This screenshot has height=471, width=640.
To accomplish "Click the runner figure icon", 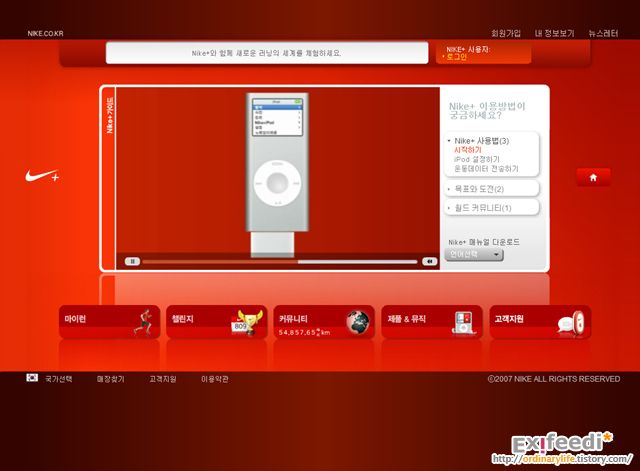I will coord(143,322).
